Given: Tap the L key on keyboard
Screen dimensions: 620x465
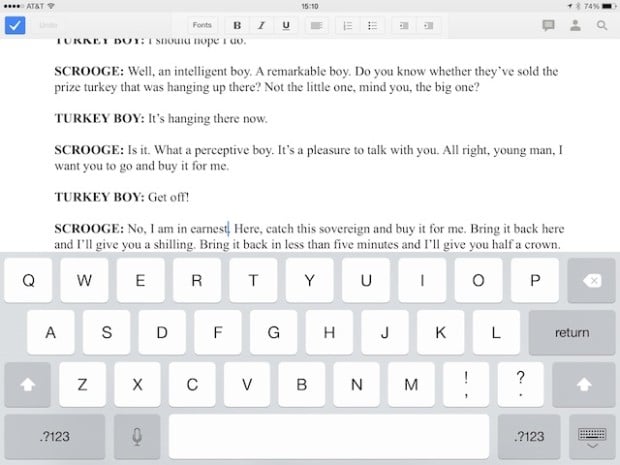Looking at the screenshot, I should (496, 333).
